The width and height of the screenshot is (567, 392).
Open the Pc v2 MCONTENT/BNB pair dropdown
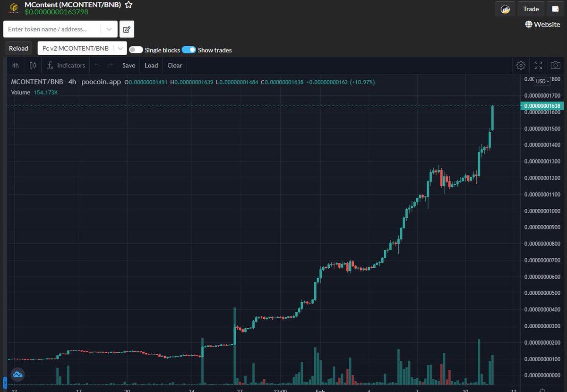(x=82, y=48)
